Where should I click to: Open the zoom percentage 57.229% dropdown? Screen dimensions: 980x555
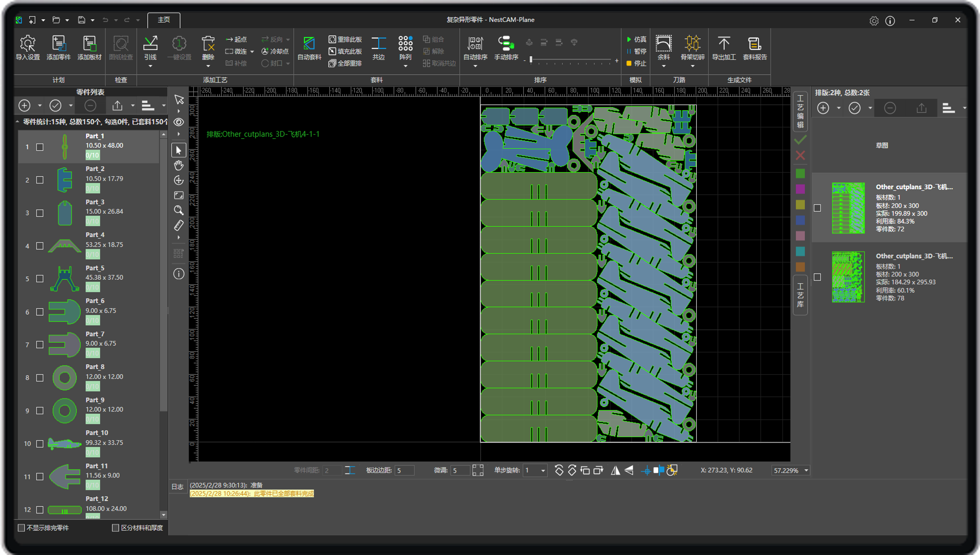tap(806, 470)
